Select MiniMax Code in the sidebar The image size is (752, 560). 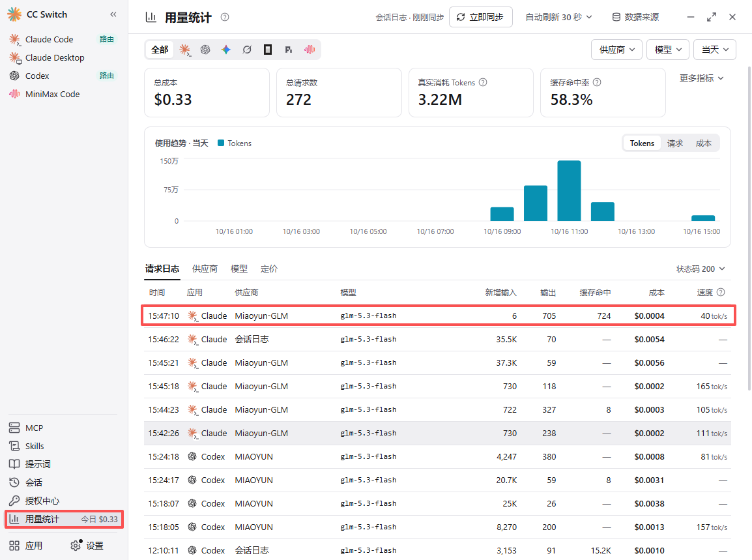63,94
